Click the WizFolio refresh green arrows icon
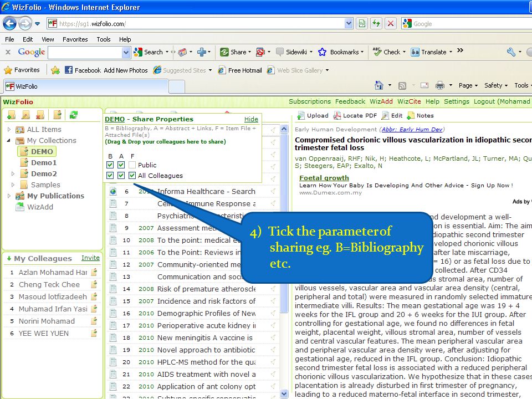 tap(74, 115)
